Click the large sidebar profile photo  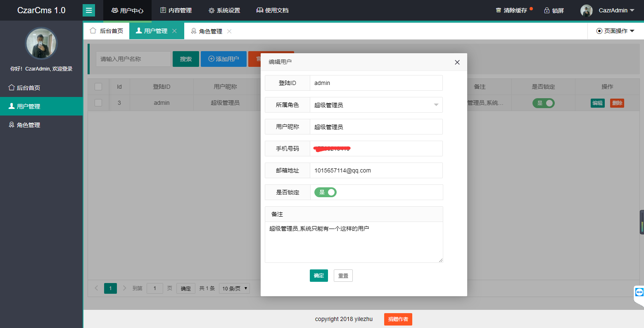click(41, 43)
